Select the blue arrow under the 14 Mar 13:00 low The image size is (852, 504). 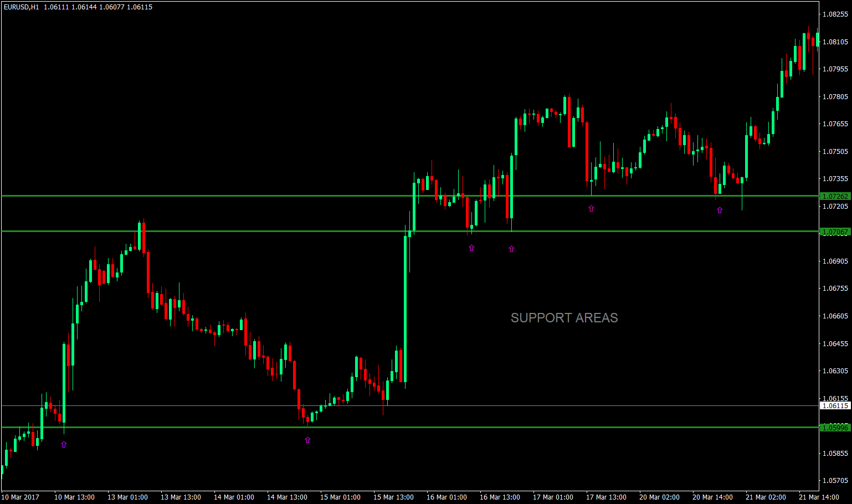click(307, 440)
